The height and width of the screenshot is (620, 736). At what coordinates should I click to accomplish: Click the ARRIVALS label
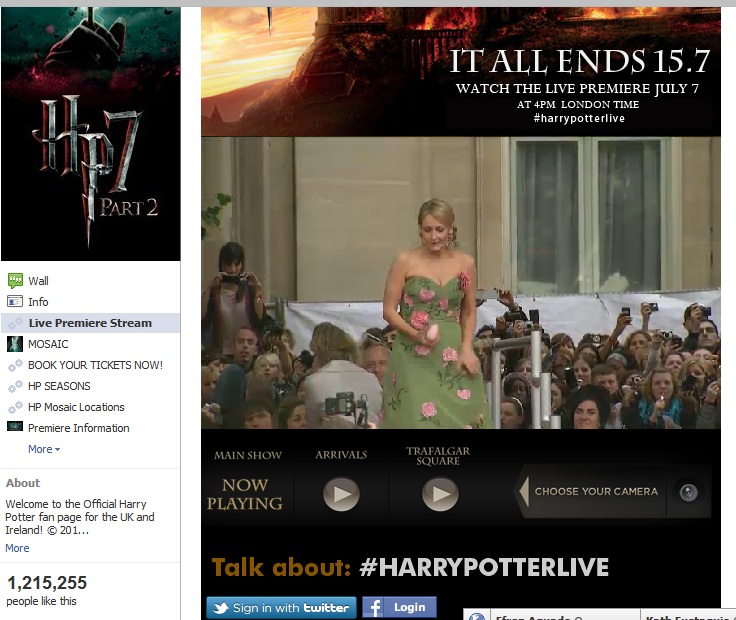(341, 455)
